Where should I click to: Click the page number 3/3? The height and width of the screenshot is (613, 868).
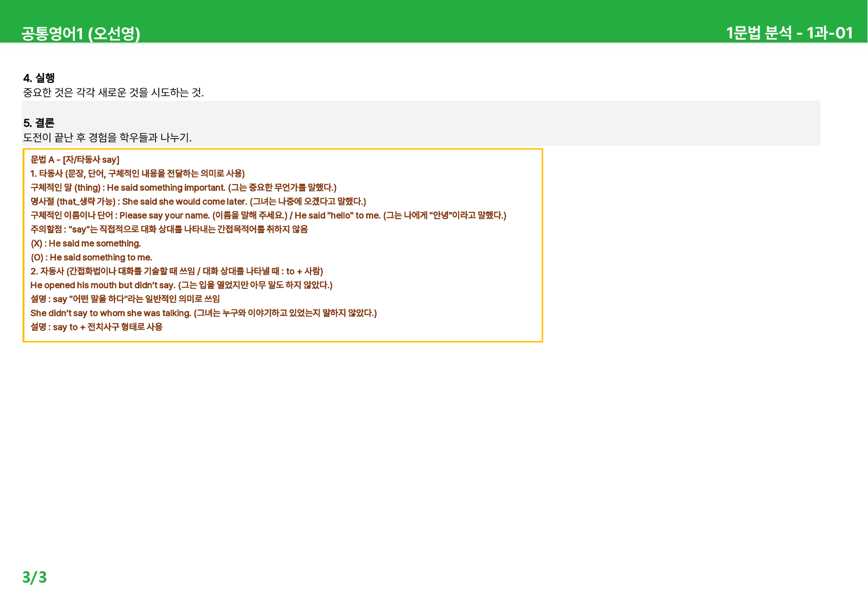click(x=35, y=577)
